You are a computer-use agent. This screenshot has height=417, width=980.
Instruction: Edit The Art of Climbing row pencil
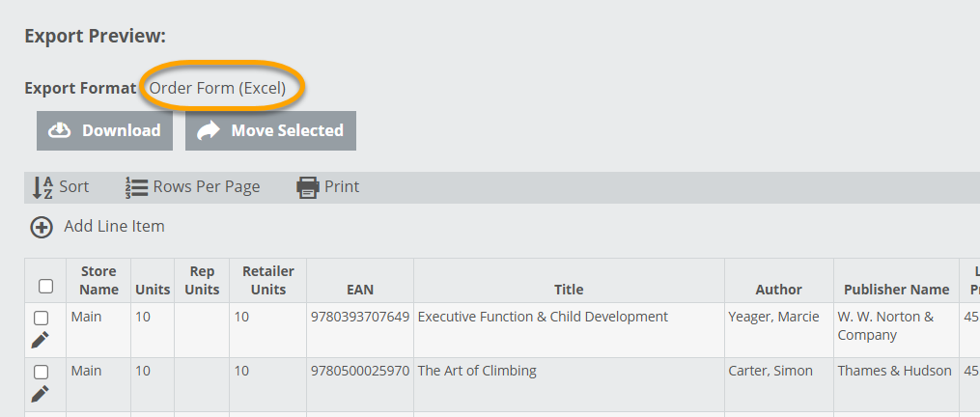click(x=41, y=393)
